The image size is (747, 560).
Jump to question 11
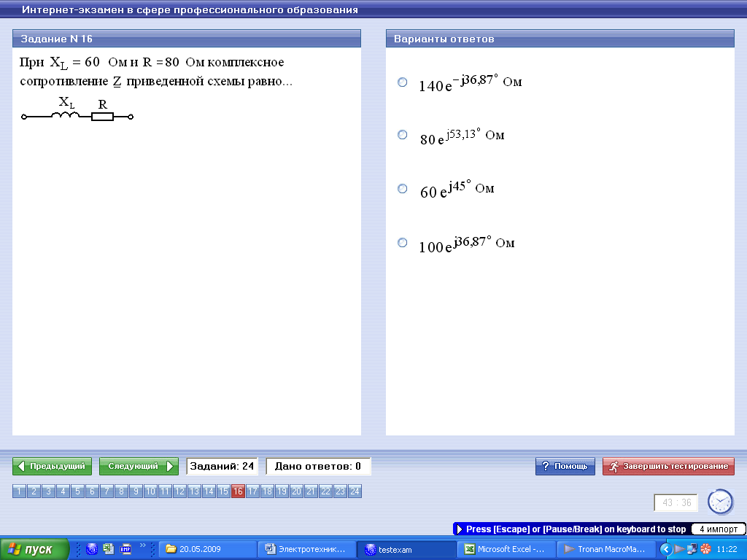pos(165,491)
